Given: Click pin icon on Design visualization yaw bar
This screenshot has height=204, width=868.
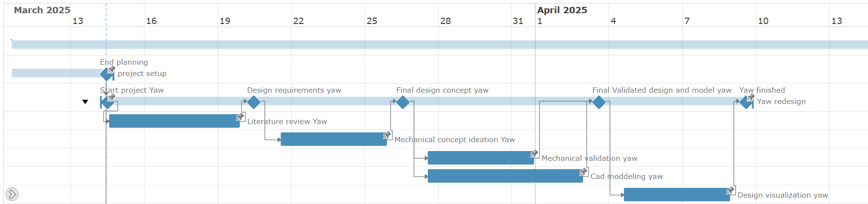Looking at the screenshot, I should [x=730, y=190].
